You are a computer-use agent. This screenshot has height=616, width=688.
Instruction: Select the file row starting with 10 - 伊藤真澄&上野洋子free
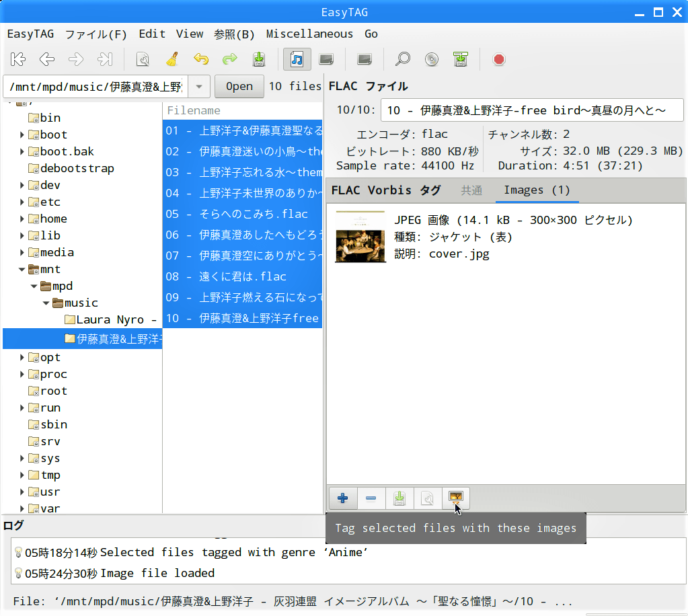(243, 318)
